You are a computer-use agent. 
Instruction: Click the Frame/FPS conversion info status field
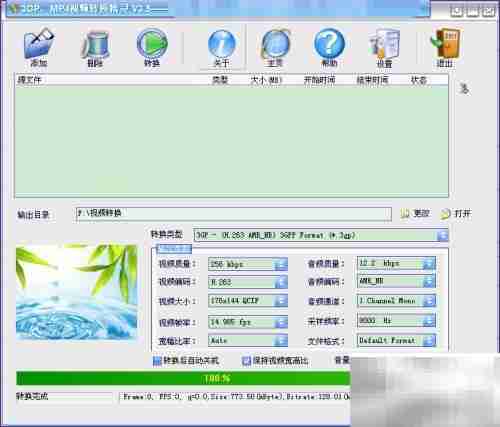(x=235, y=397)
